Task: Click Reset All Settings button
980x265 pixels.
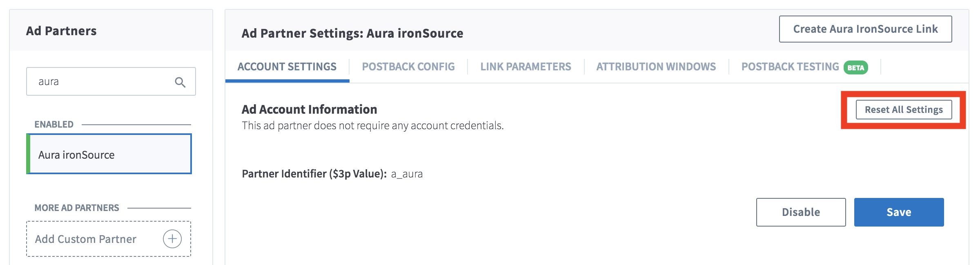Action: (x=904, y=110)
